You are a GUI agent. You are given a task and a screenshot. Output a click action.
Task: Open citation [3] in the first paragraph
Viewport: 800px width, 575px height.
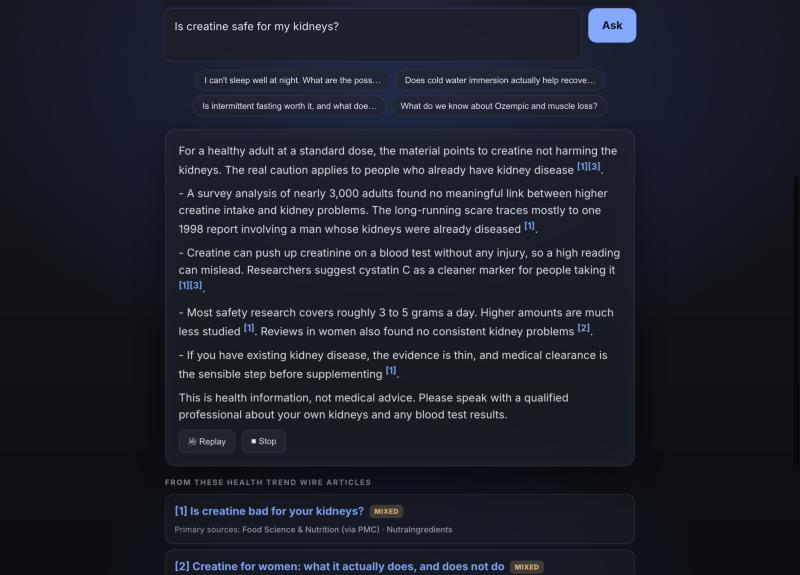click(594, 166)
